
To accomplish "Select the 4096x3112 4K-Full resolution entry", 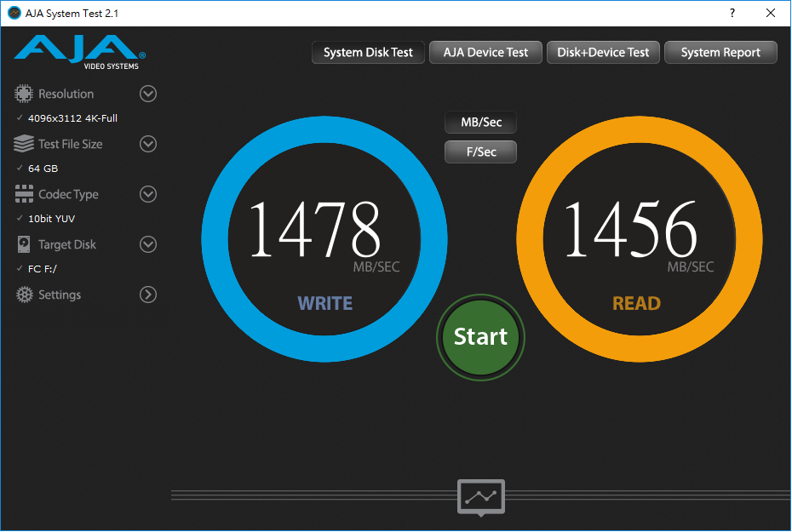I will pyautogui.click(x=72, y=118).
